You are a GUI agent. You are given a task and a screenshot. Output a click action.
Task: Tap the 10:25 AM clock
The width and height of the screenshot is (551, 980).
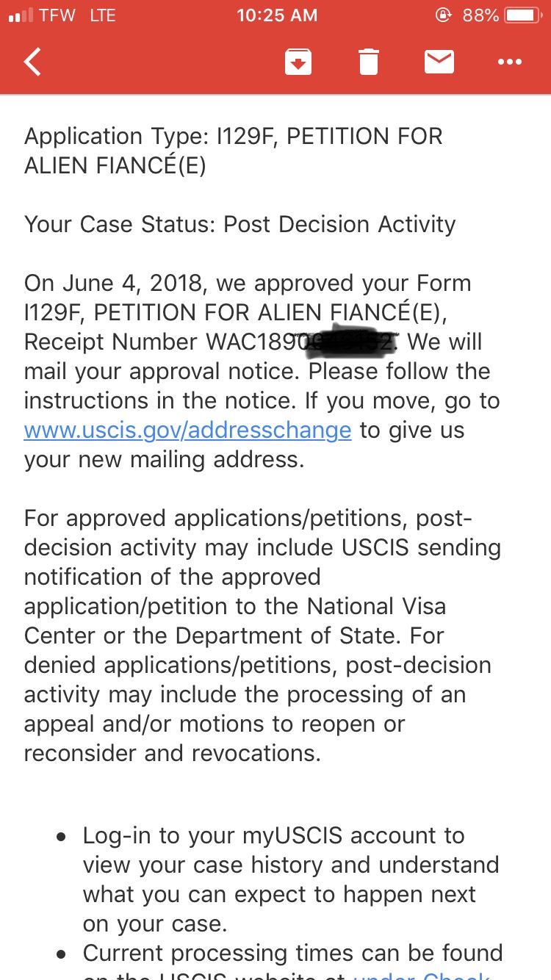tap(277, 15)
